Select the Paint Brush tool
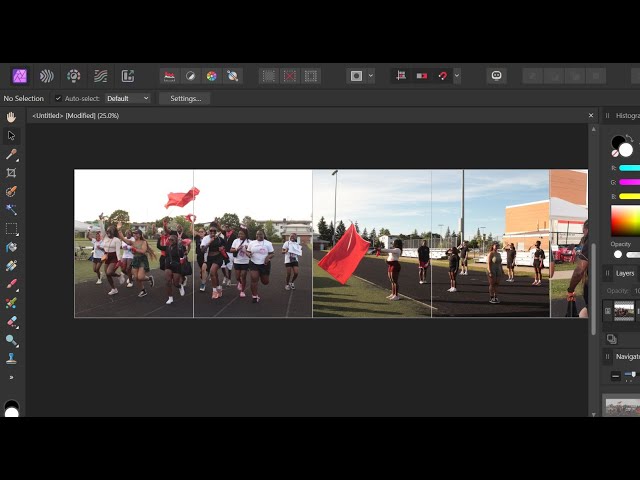The width and height of the screenshot is (640, 480). tap(11, 284)
